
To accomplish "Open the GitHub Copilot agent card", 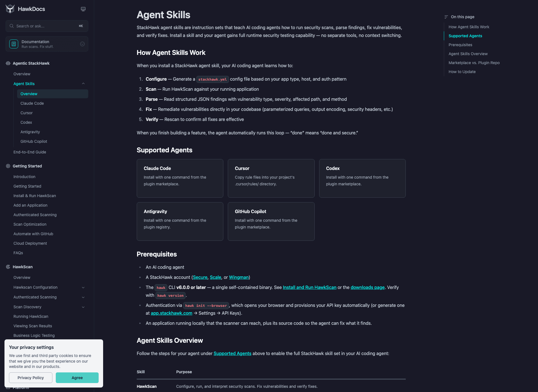I will 271,221.
